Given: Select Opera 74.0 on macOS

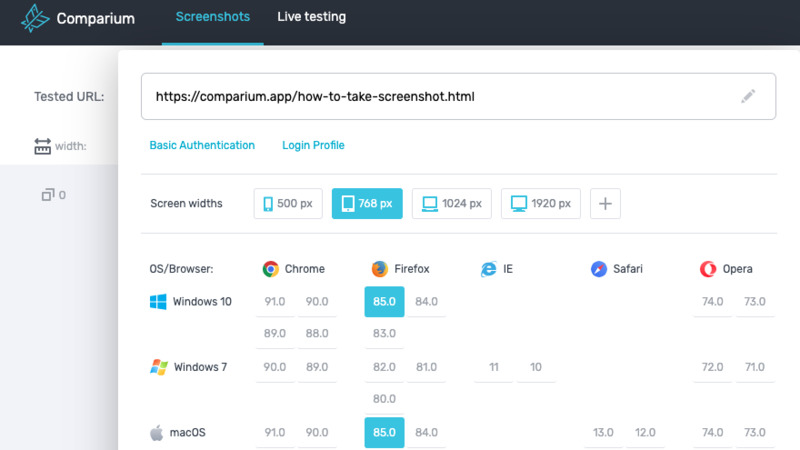Looking at the screenshot, I should coord(712,433).
